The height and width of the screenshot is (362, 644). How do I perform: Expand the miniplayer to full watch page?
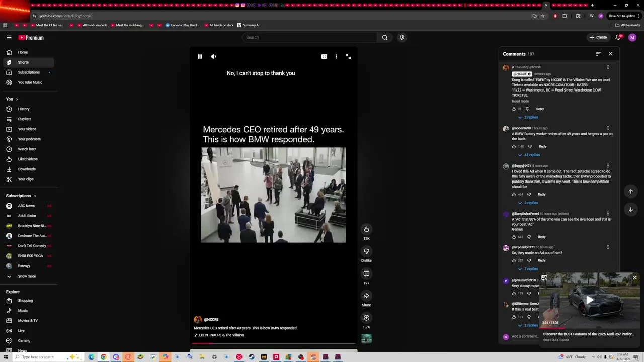point(544,278)
